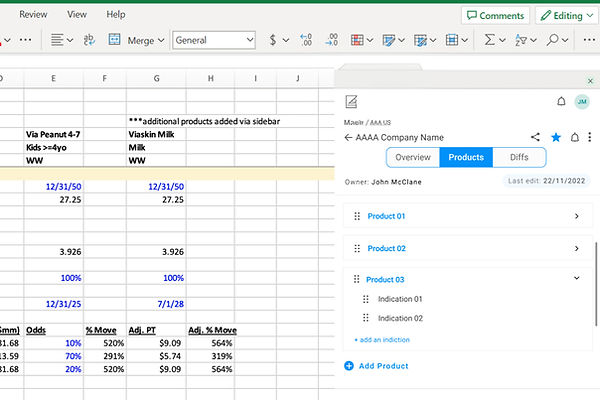
Task: Click the text alignment icon
Action: coord(57,40)
